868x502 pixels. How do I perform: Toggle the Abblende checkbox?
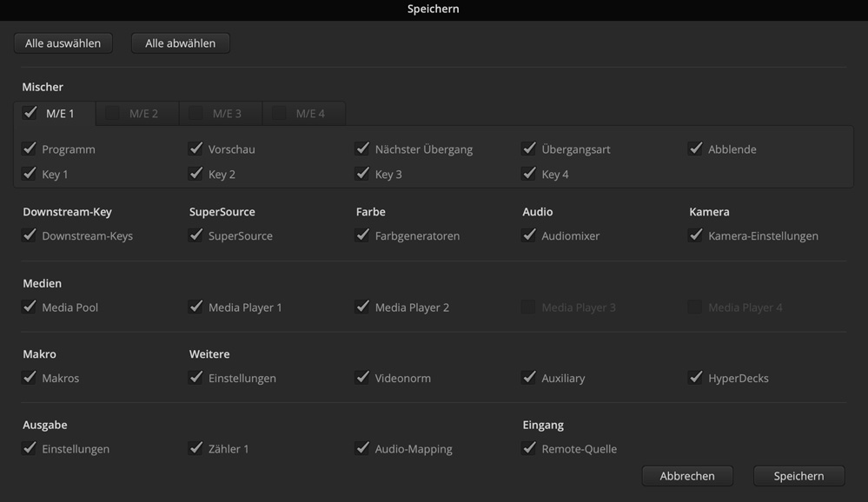coord(696,149)
